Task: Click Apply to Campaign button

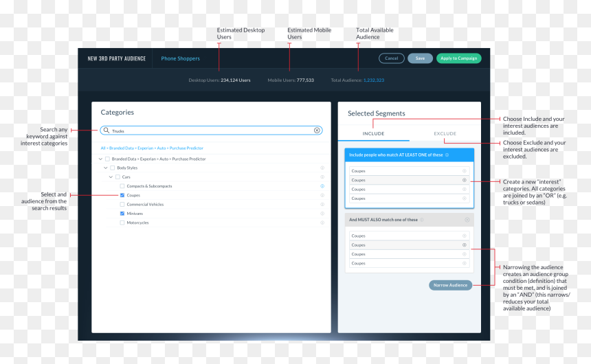Action: click(x=458, y=58)
